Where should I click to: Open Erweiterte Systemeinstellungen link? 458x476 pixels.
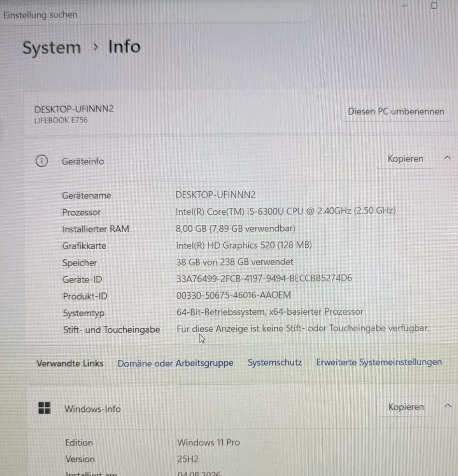(x=379, y=362)
